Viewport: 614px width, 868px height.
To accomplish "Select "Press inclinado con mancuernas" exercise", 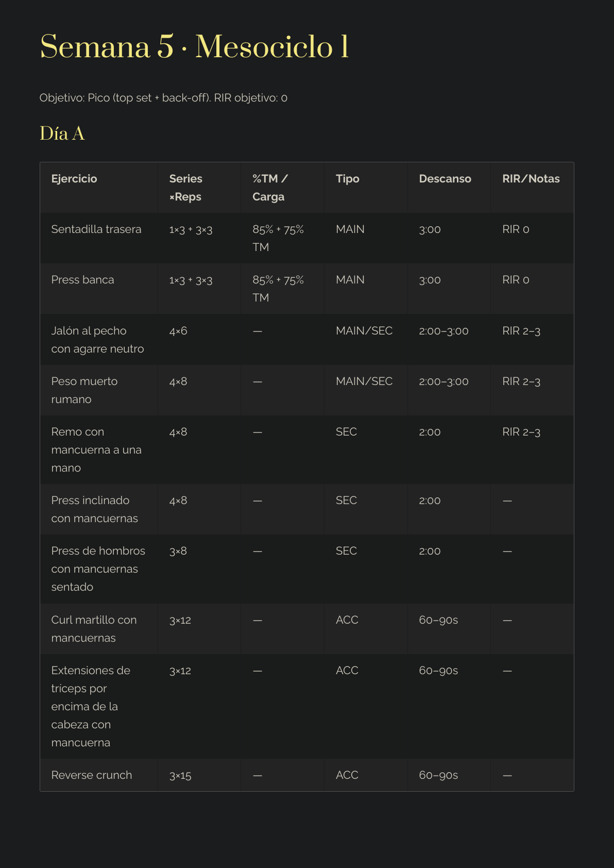I will tap(94, 509).
